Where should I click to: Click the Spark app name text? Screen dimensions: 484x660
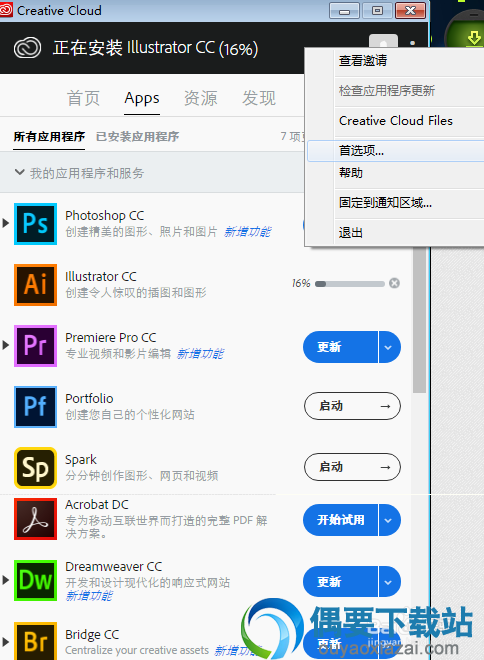(81, 460)
